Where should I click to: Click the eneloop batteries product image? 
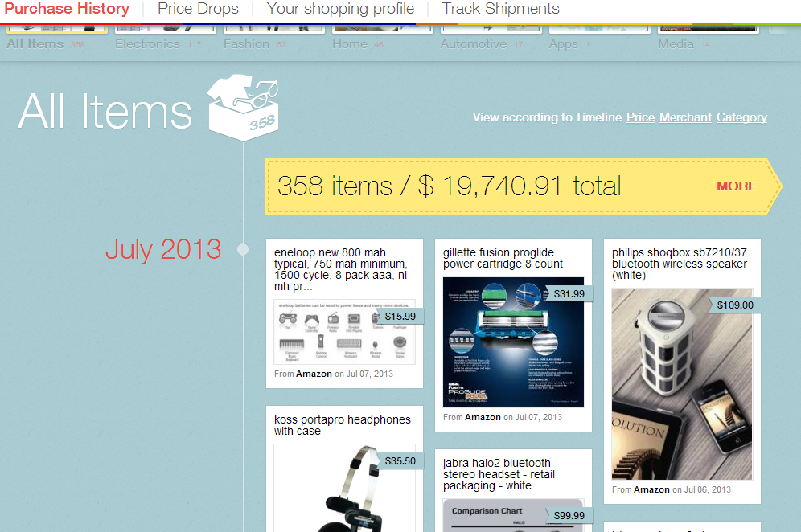point(344,332)
